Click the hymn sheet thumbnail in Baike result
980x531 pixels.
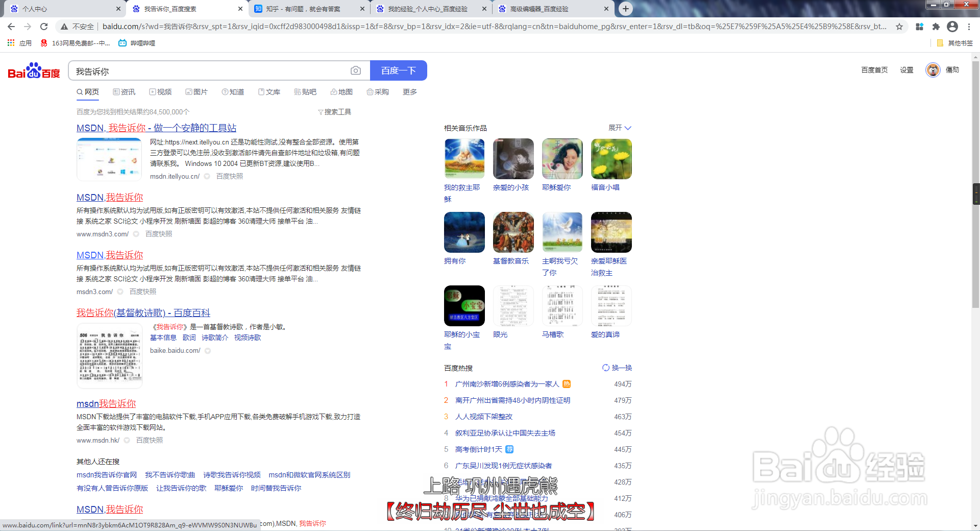(x=109, y=355)
